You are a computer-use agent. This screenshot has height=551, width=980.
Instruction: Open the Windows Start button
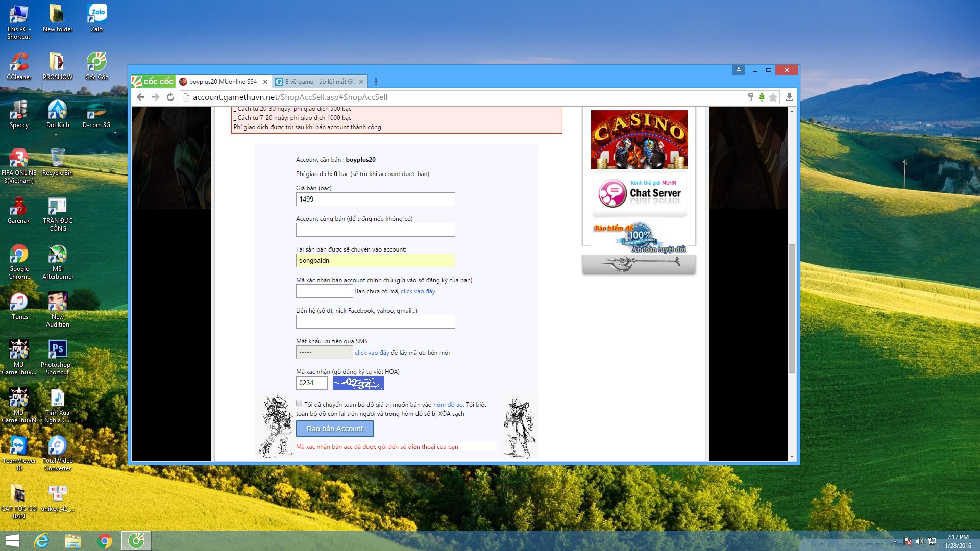[x=12, y=541]
